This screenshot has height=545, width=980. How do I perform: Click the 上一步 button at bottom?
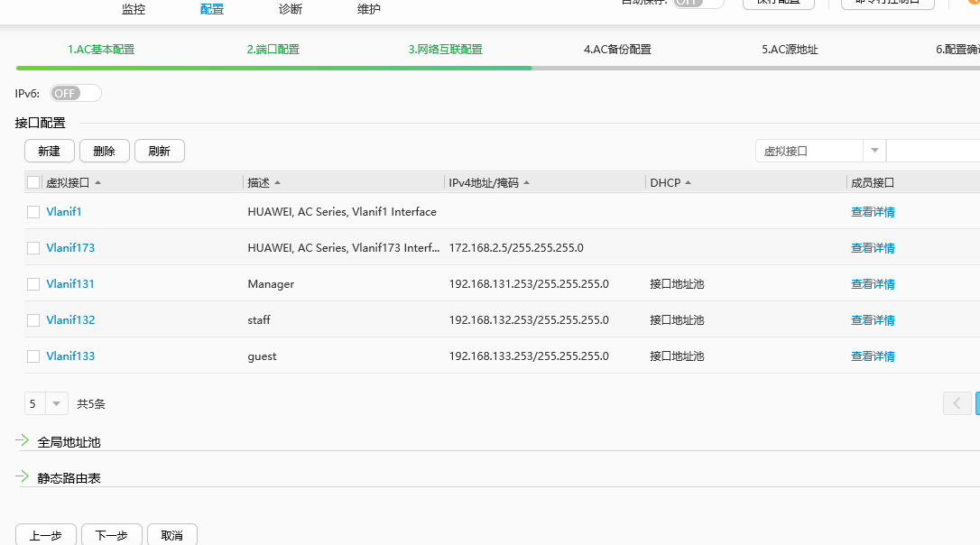point(45,534)
